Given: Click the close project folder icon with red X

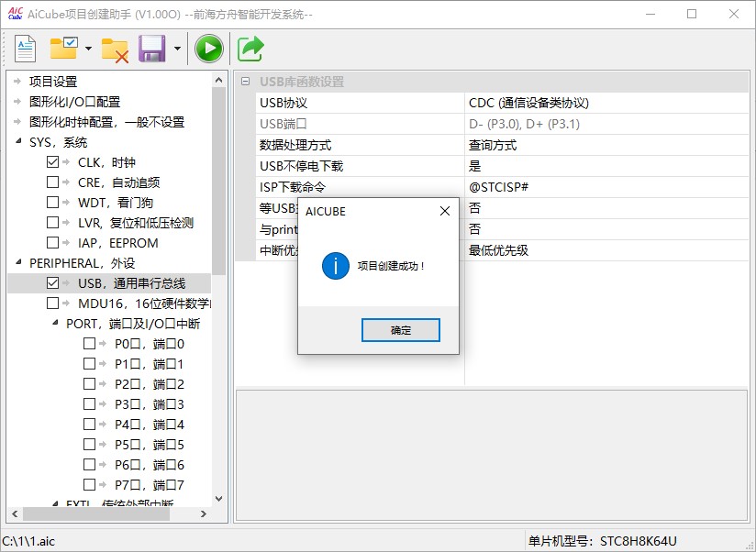Looking at the screenshot, I should [x=115, y=50].
